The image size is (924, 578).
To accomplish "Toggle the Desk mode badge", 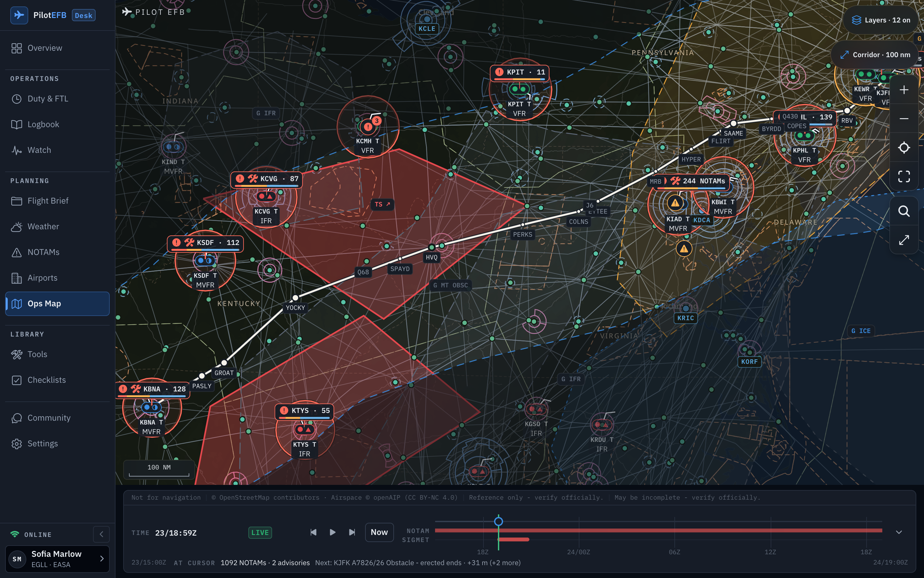I will [x=84, y=15].
